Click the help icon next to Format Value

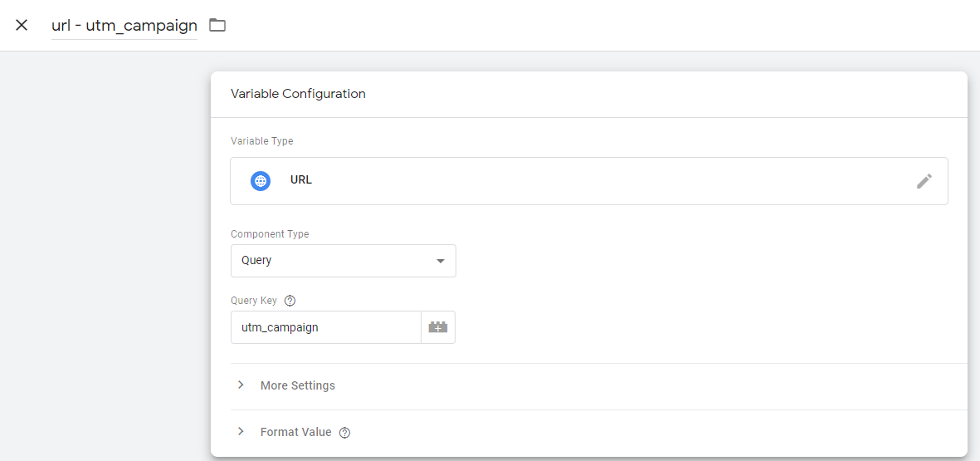[344, 433]
